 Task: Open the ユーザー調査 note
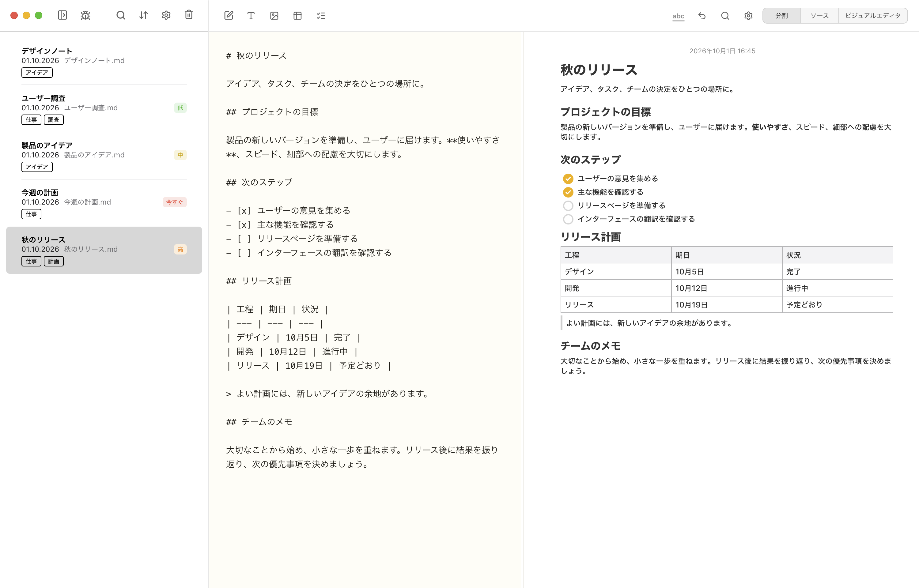point(104,109)
